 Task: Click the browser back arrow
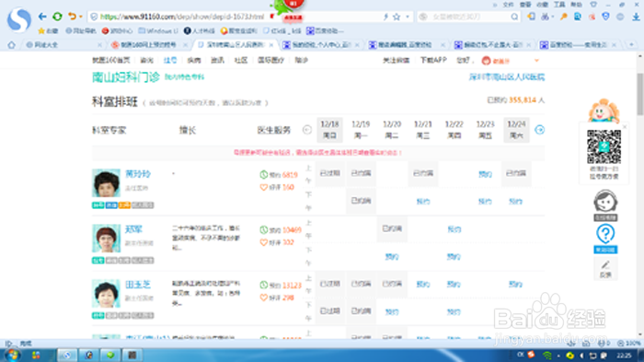42,17
